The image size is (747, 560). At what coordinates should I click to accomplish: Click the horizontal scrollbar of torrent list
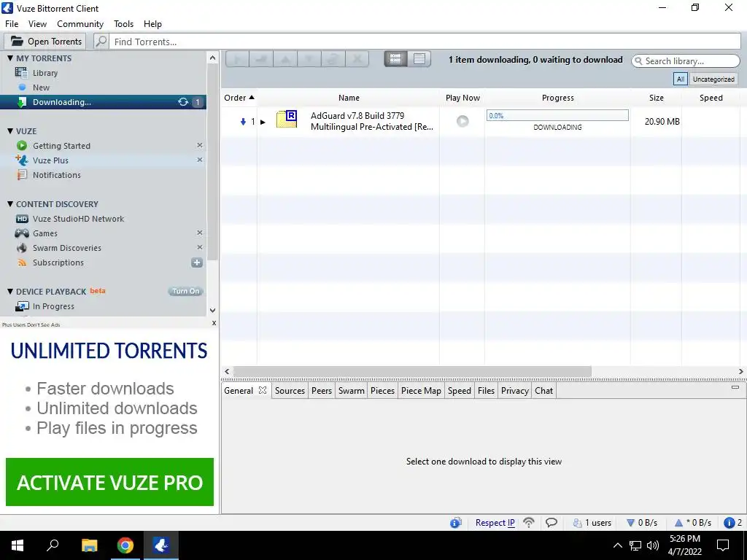(413, 371)
